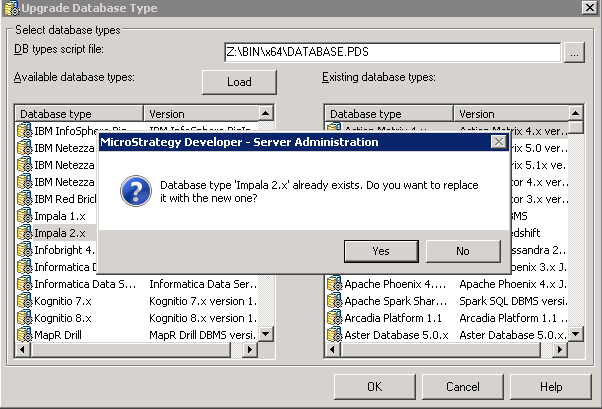Sort available list by Version column
The height and width of the screenshot is (409, 602).
[201, 114]
